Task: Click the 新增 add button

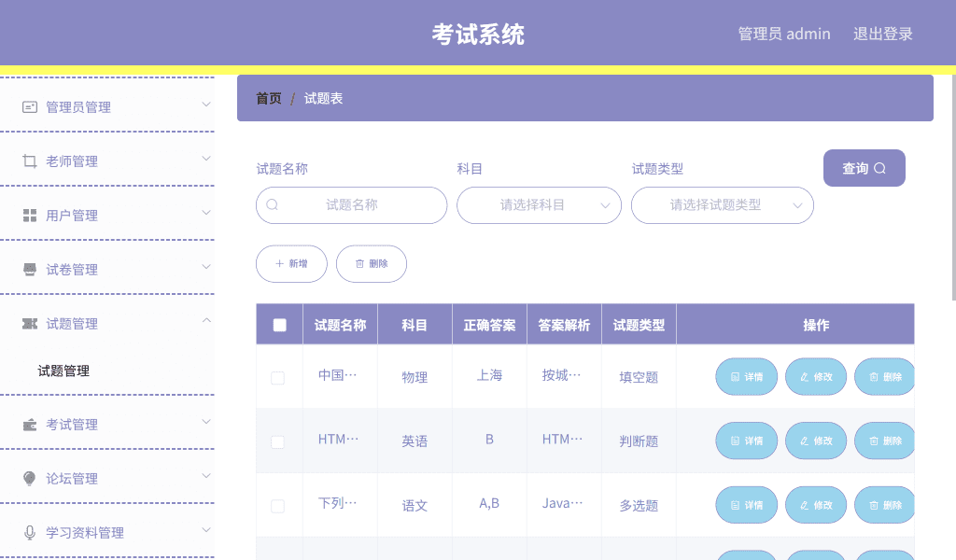Action: click(x=291, y=263)
